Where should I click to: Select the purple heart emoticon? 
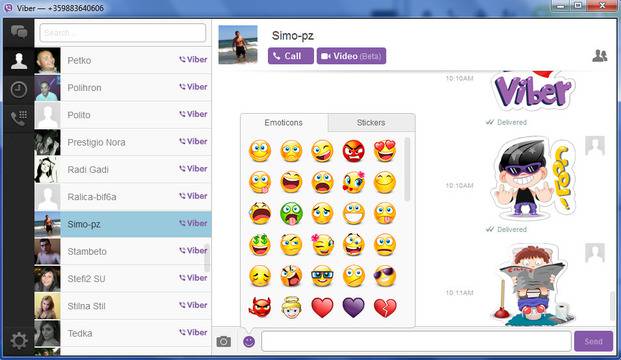pos(353,307)
